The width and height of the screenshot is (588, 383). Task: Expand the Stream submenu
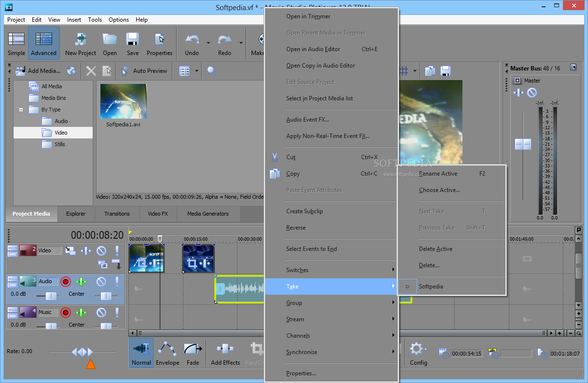pyautogui.click(x=331, y=319)
